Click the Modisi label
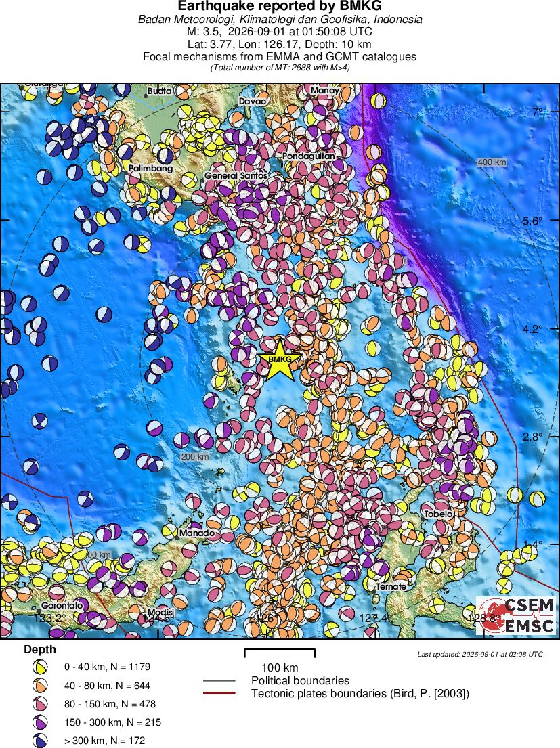560x748 pixels. tap(160, 613)
